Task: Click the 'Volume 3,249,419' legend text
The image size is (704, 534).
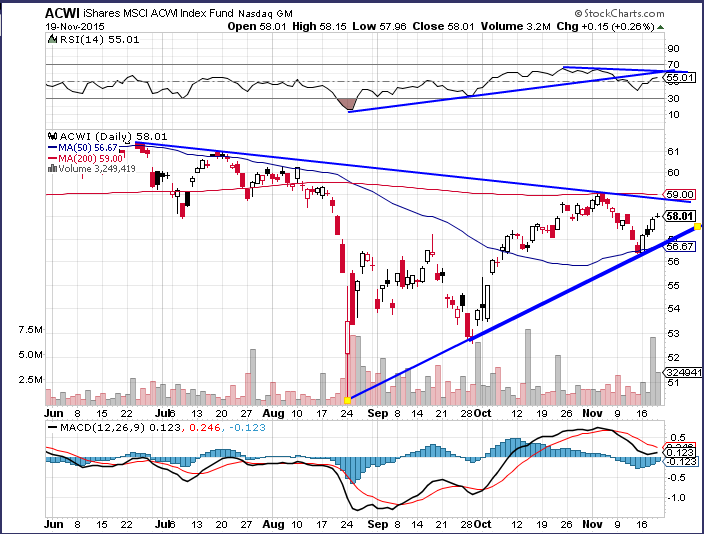Action: 97,169
